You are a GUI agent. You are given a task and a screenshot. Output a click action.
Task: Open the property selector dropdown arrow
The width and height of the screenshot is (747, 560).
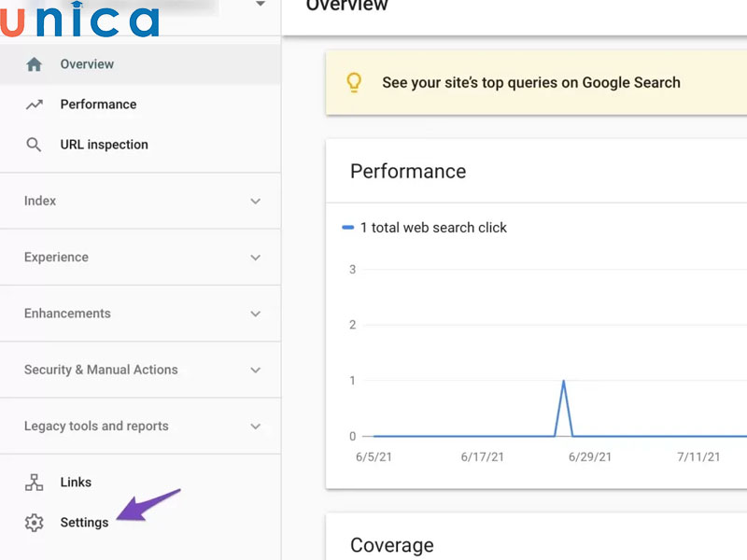[261, 5]
